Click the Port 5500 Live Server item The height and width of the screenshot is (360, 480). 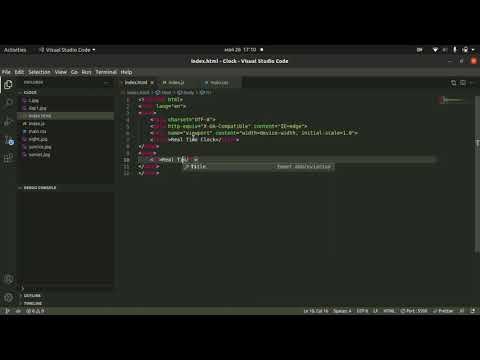click(414, 311)
